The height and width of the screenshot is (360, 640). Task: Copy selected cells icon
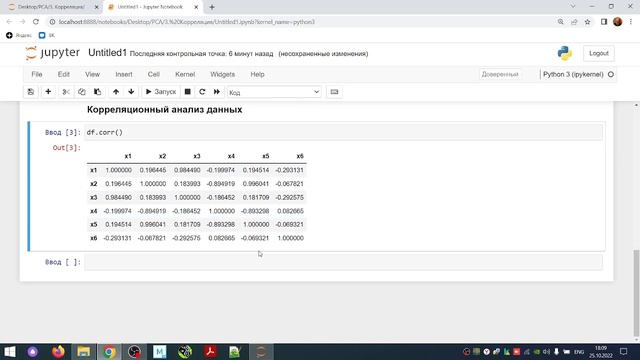pos(82,92)
